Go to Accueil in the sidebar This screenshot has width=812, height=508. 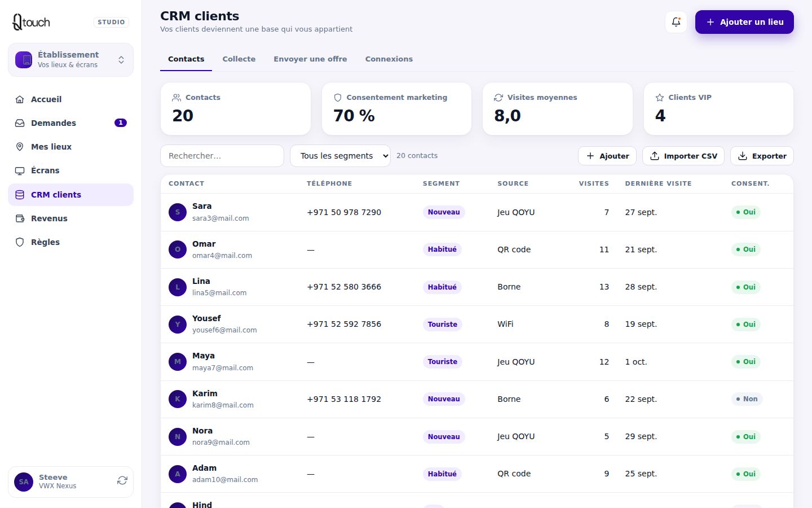click(70, 99)
